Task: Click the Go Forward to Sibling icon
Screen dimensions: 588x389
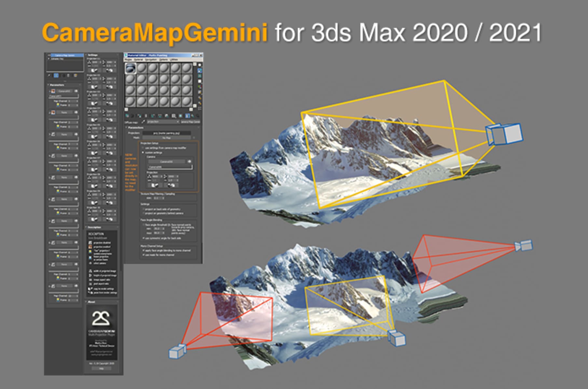Action: tap(198, 116)
